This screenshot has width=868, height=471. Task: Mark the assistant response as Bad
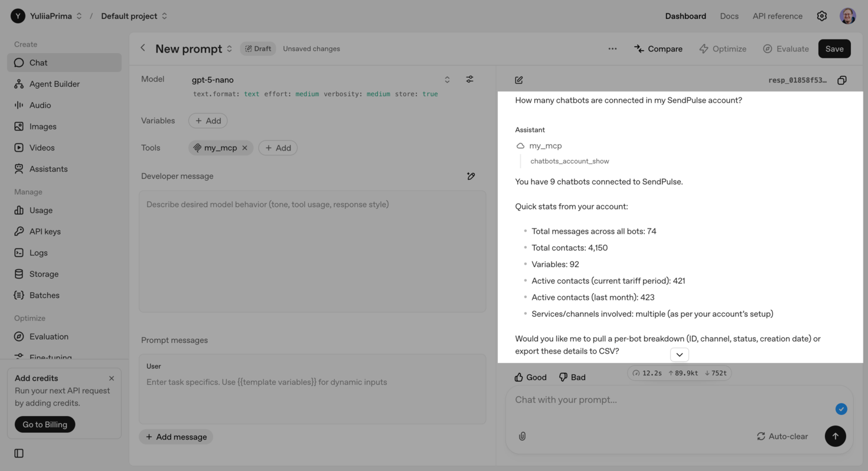tap(572, 377)
